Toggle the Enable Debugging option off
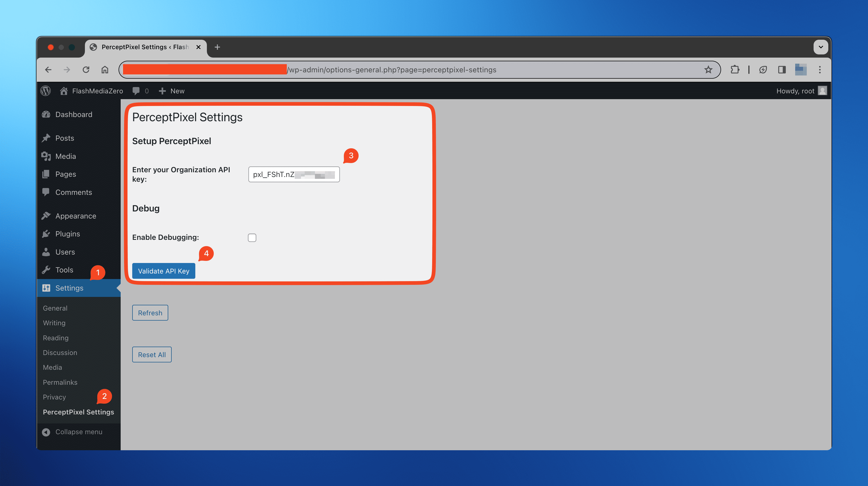Image resolution: width=868 pixels, height=486 pixels. (x=252, y=237)
